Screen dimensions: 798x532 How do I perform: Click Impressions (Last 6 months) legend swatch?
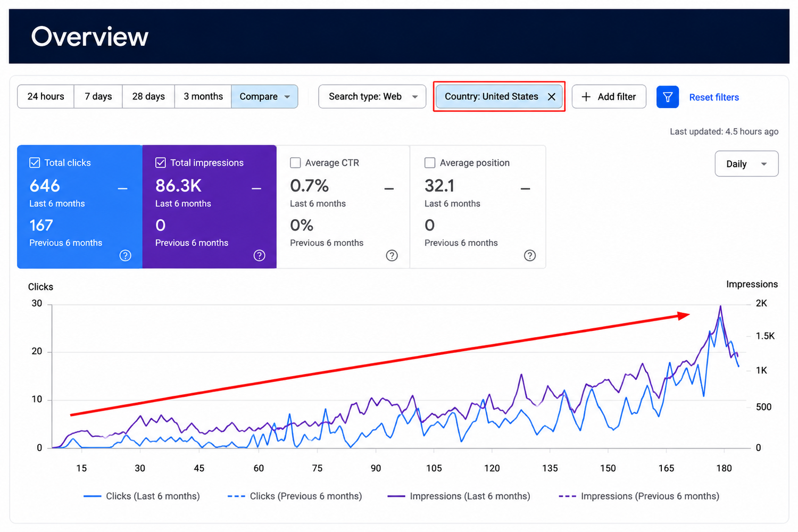396,496
